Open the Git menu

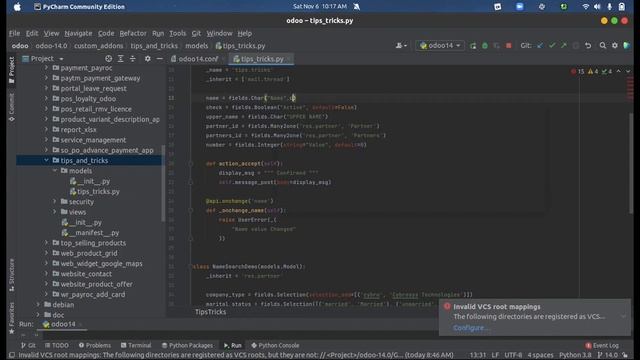coord(196,33)
